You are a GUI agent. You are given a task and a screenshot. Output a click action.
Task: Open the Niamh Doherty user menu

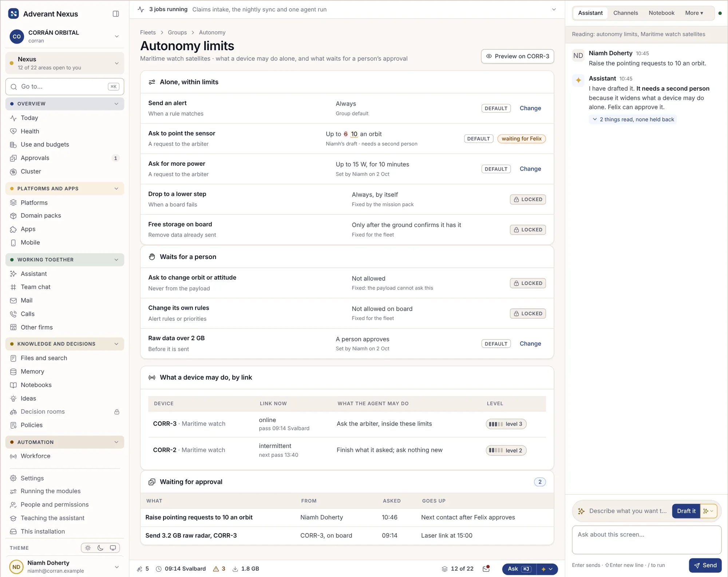(x=65, y=567)
